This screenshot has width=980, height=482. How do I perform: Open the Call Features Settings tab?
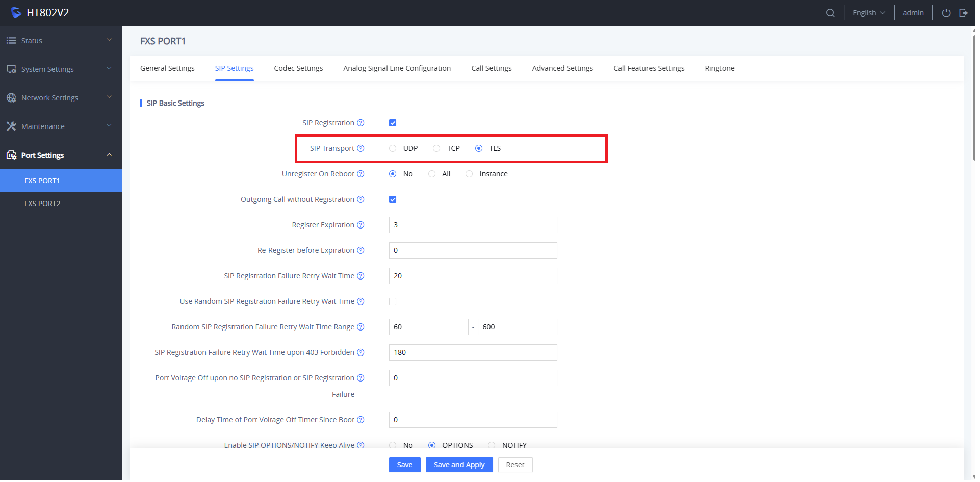(x=649, y=68)
